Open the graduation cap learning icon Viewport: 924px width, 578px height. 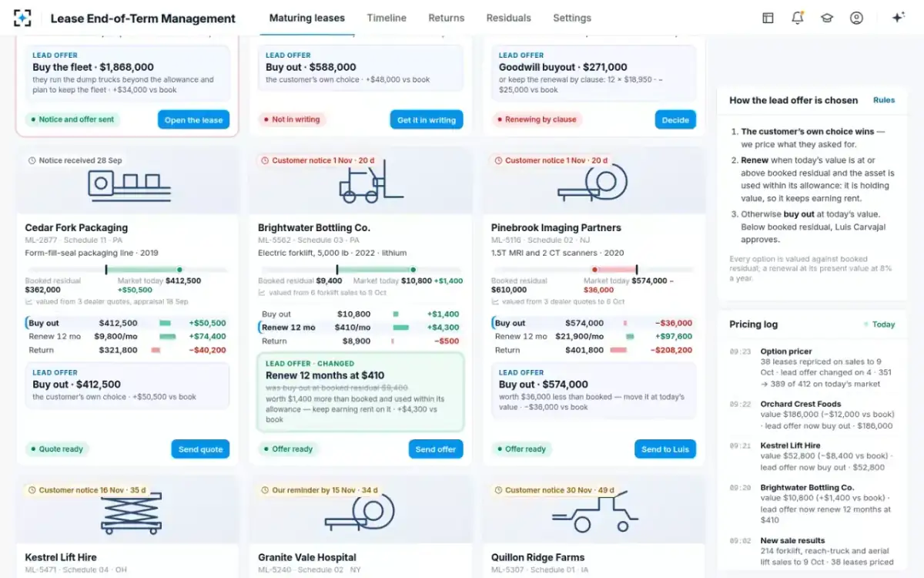pyautogui.click(x=827, y=18)
